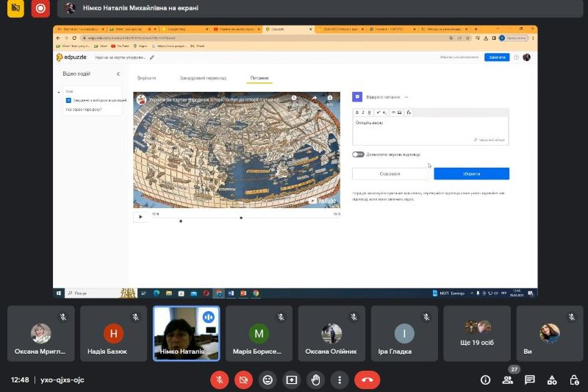Click the watch later clock on video
This screenshot has width=588, height=392.
click(295, 99)
